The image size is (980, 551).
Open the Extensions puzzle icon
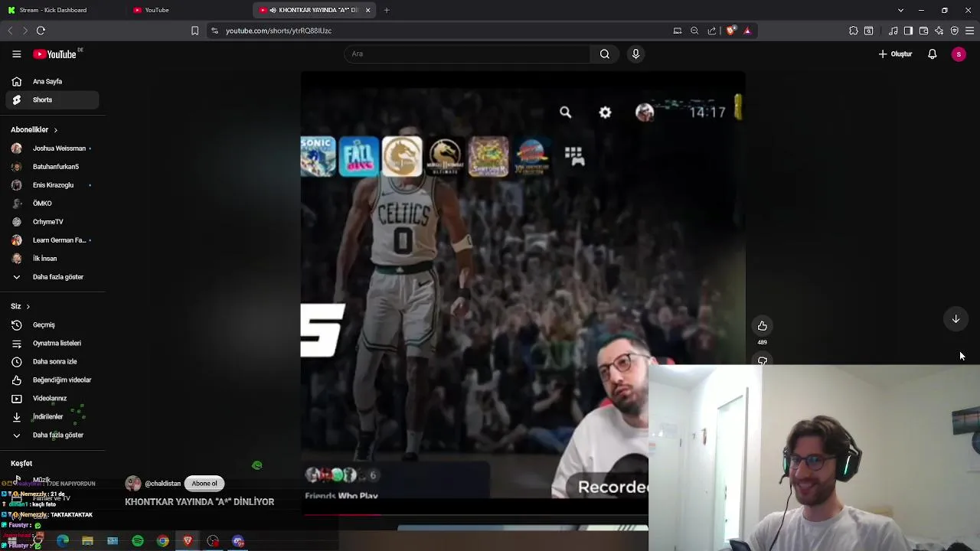click(x=854, y=31)
